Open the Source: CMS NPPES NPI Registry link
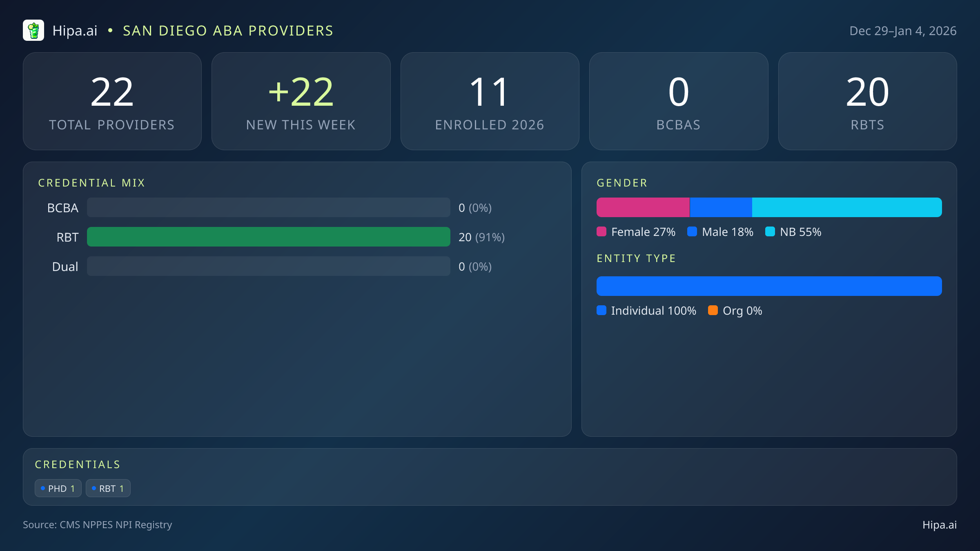 pyautogui.click(x=98, y=525)
